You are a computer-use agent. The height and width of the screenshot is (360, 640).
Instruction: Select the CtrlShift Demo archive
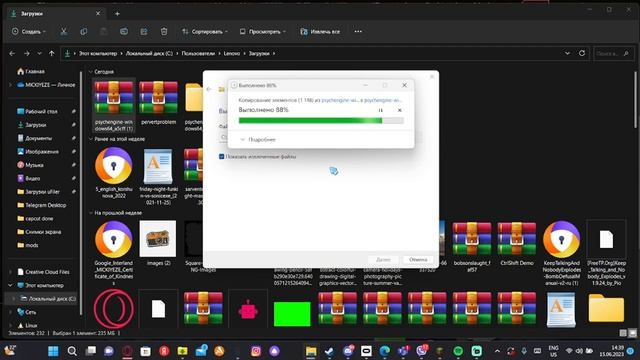tap(517, 244)
